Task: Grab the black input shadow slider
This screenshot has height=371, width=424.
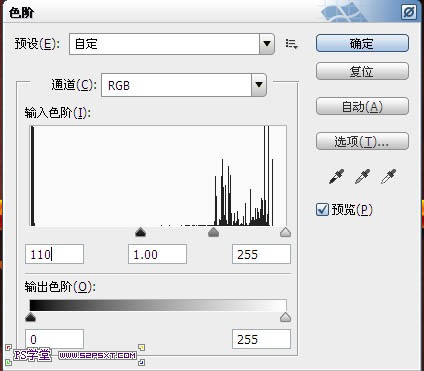Action: (141, 232)
